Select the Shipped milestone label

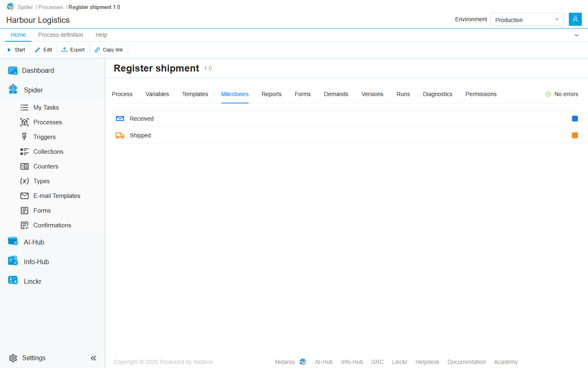[x=140, y=135]
